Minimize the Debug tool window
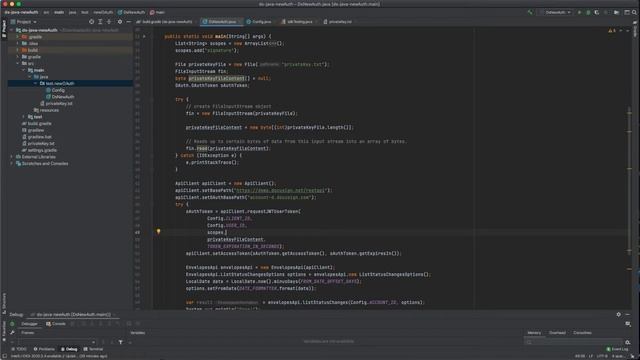Viewport: 640px width, 360px height. pyautogui.click(x=627, y=314)
